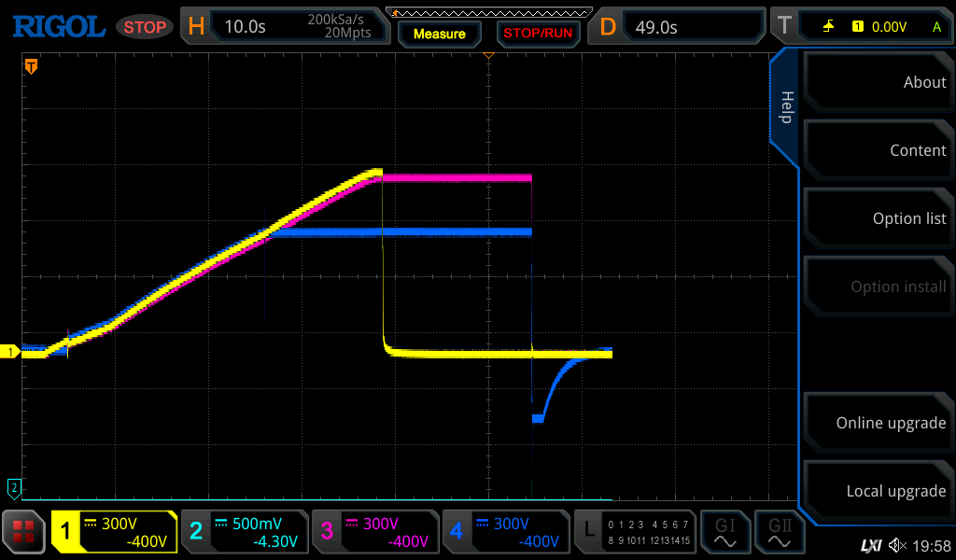Click the GII waveform generator icon

[778, 532]
